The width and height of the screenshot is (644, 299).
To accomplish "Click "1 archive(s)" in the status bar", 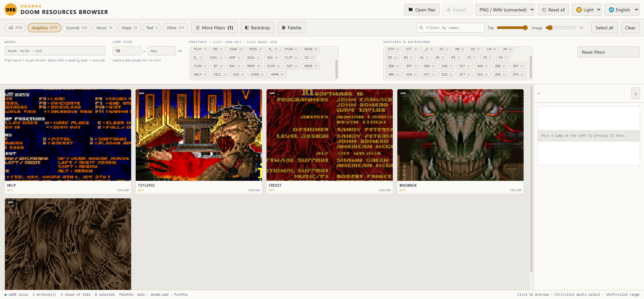I will (44, 294).
